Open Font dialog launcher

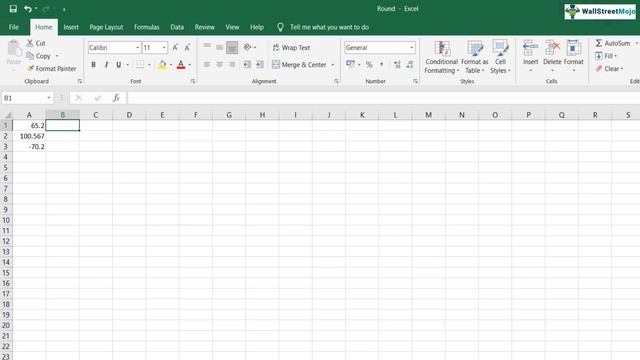(x=193, y=81)
